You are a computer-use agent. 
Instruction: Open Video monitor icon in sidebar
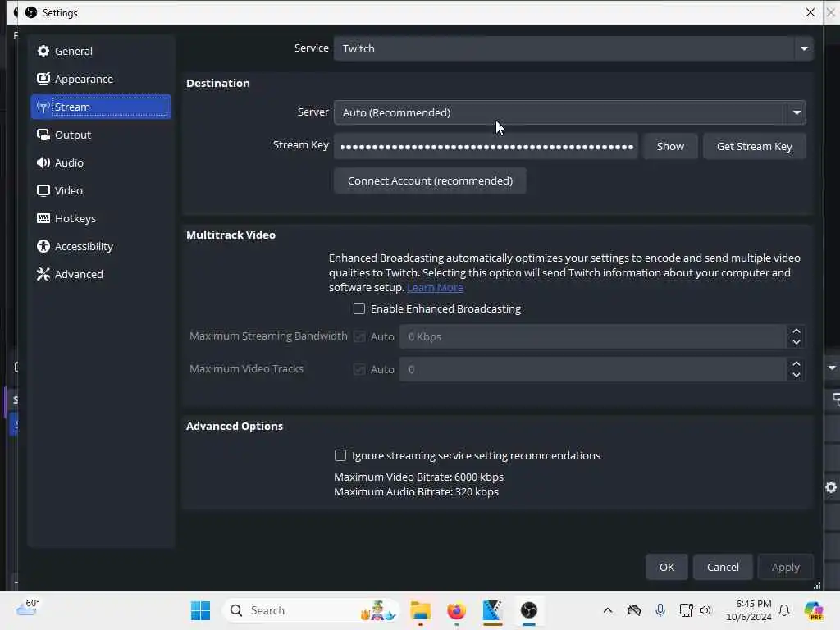(43, 190)
